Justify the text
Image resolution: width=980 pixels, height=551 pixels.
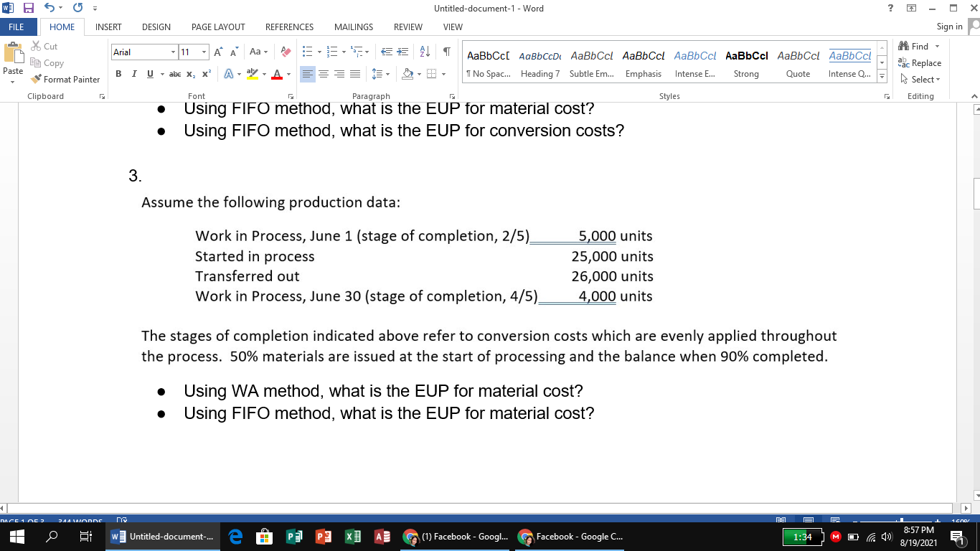[x=355, y=74]
